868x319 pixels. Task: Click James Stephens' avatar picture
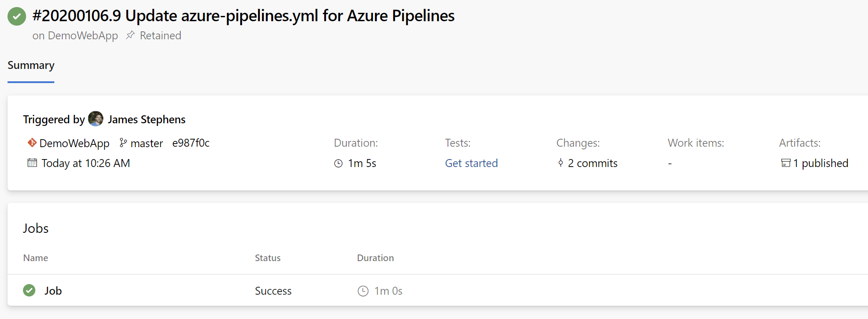pyautogui.click(x=96, y=119)
